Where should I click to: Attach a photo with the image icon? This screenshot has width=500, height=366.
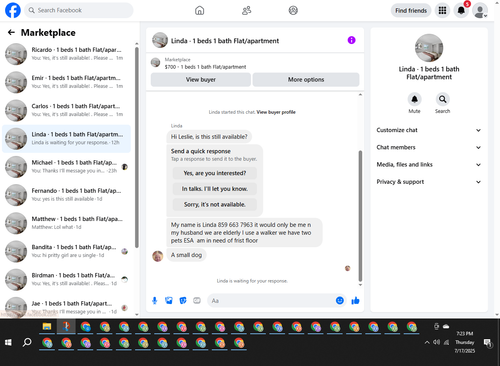point(169,301)
